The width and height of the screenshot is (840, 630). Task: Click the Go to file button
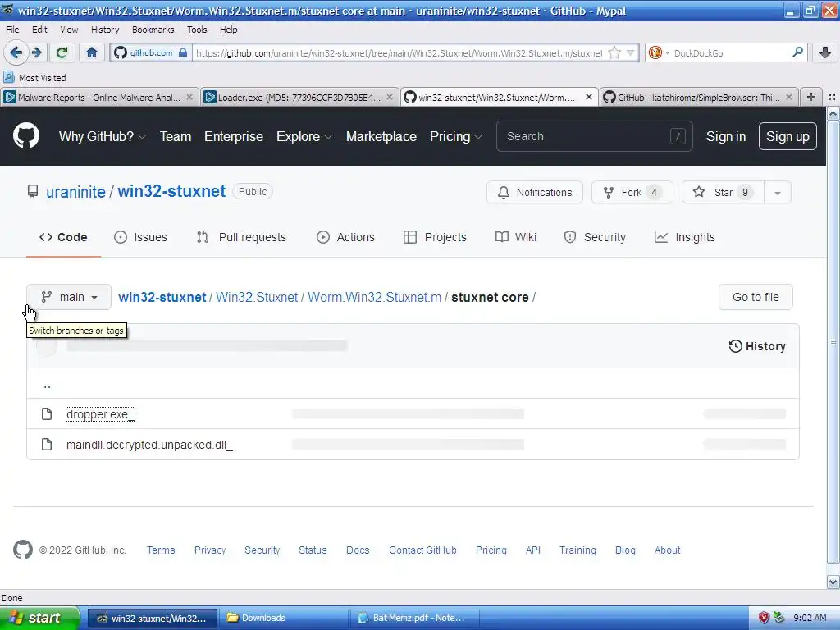[756, 297]
